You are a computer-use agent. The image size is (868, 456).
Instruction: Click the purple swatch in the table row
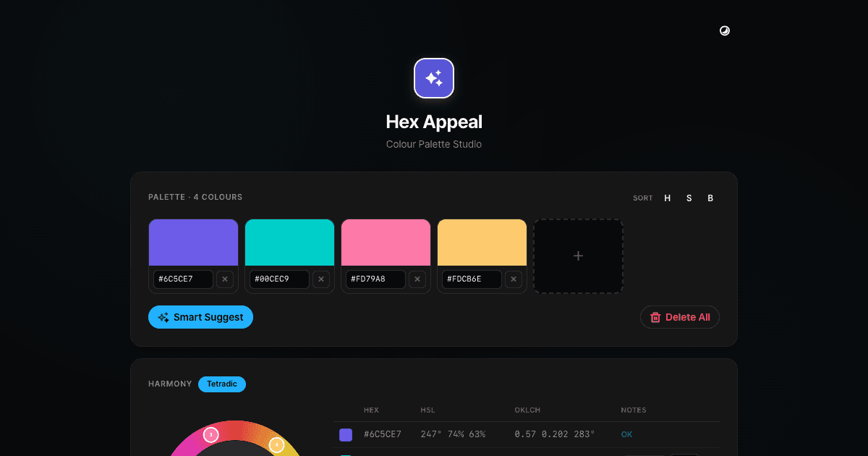pos(346,434)
